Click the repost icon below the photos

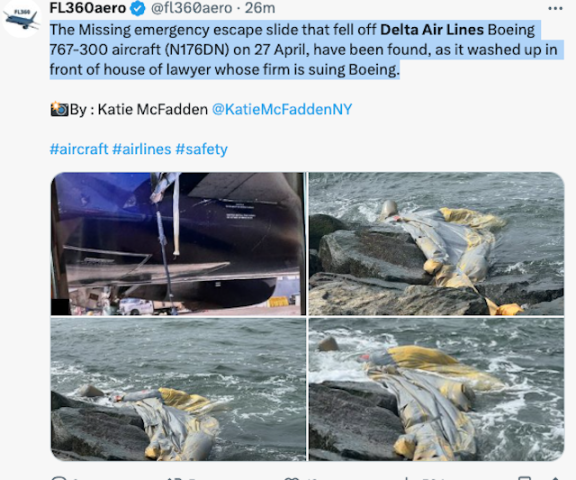[x=174, y=478]
